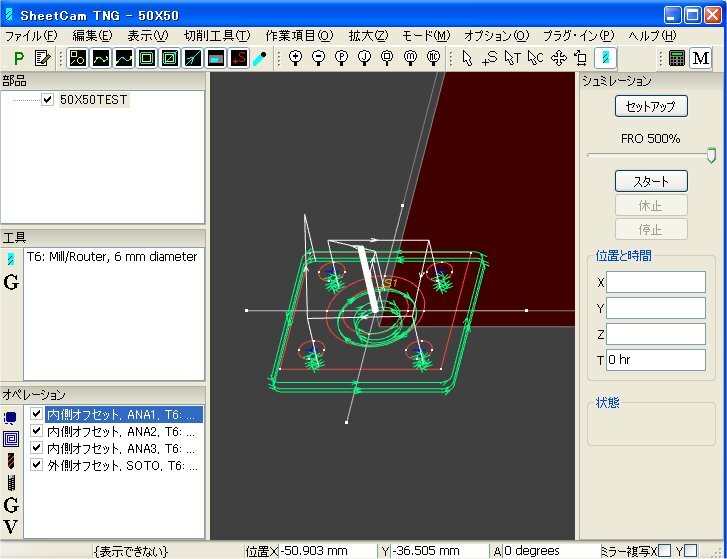Open the 拡大(Z) menu
The image size is (727, 559).
368,36
